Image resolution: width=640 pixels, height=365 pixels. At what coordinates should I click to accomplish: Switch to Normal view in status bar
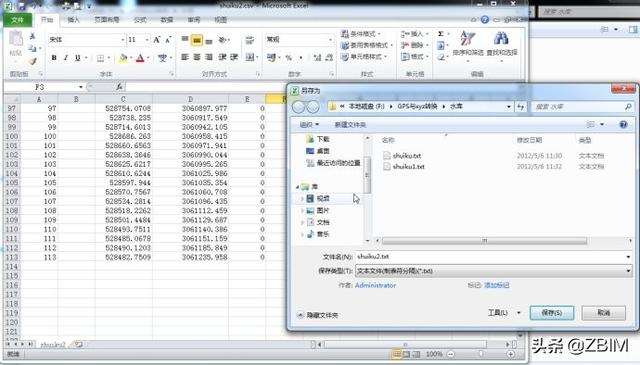point(396,354)
